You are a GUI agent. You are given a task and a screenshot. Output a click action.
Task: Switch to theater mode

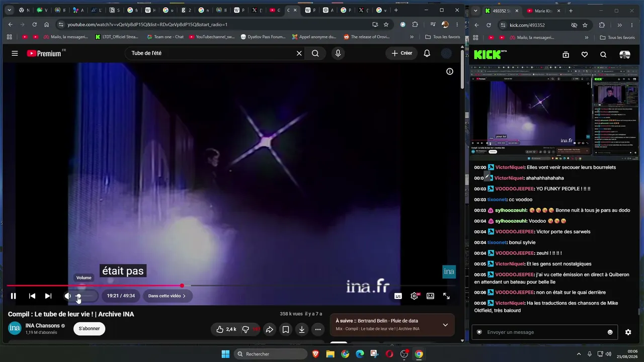click(430, 296)
